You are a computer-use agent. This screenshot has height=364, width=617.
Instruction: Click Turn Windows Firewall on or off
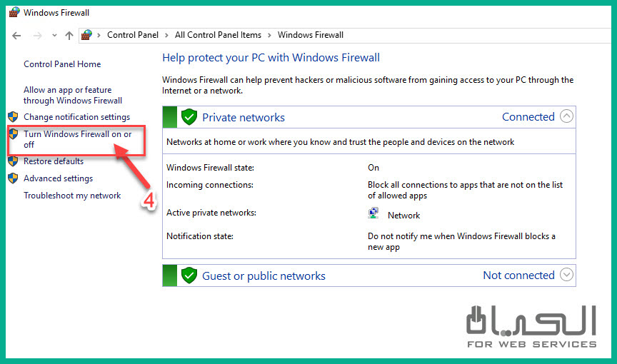[77, 139]
